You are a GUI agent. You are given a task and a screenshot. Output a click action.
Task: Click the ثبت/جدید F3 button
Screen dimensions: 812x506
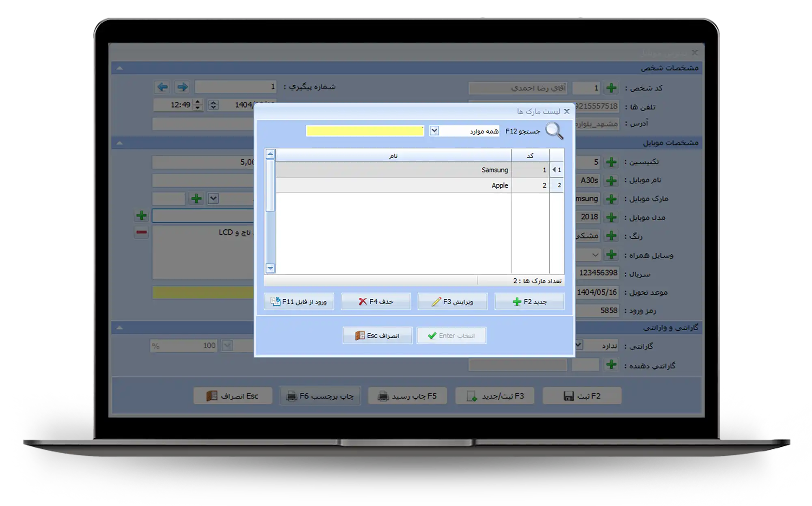[495, 396]
